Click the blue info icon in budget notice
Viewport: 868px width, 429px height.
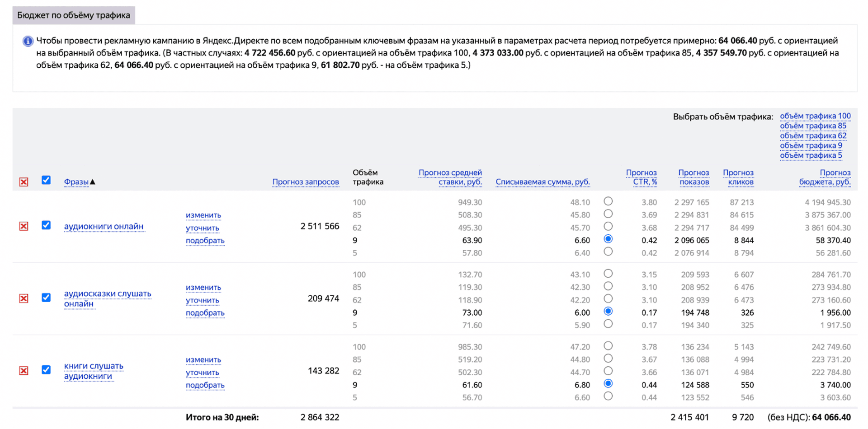pos(28,41)
